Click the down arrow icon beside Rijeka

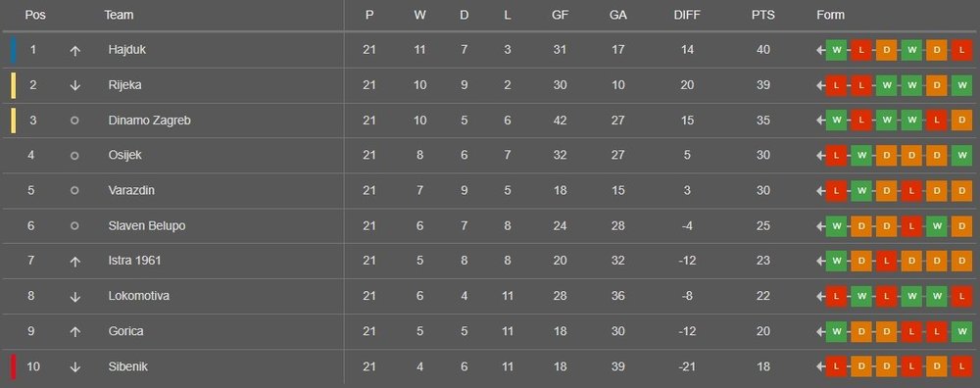[75, 85]
